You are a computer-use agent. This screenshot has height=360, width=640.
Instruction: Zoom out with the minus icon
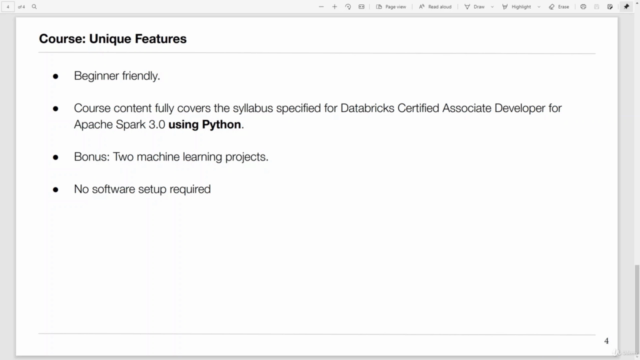(321, 7)
